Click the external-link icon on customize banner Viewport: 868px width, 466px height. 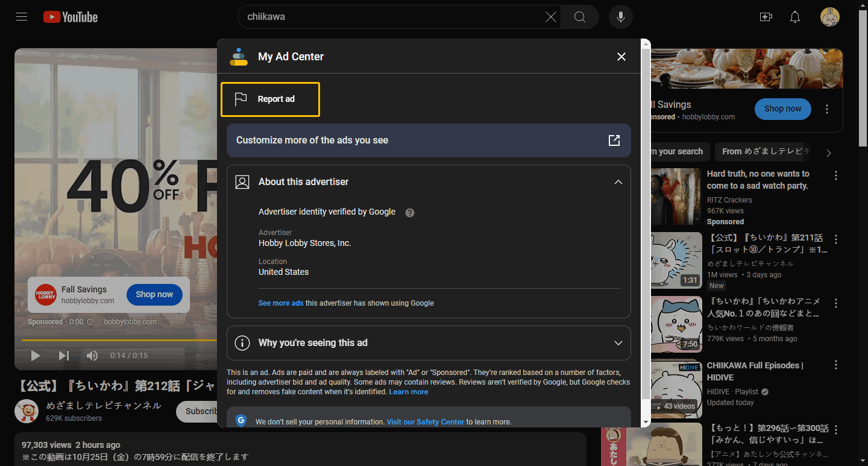tap(614, 140)
